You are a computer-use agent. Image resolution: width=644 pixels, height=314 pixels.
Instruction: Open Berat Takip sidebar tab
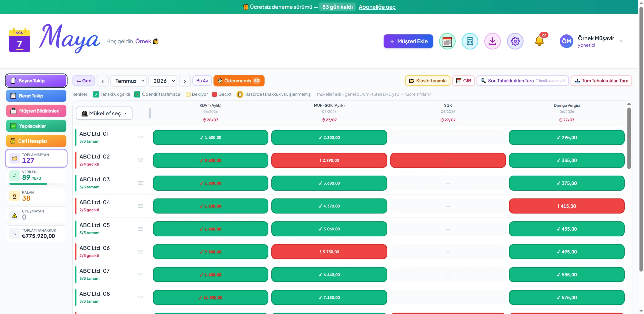[x=36, y=96]
